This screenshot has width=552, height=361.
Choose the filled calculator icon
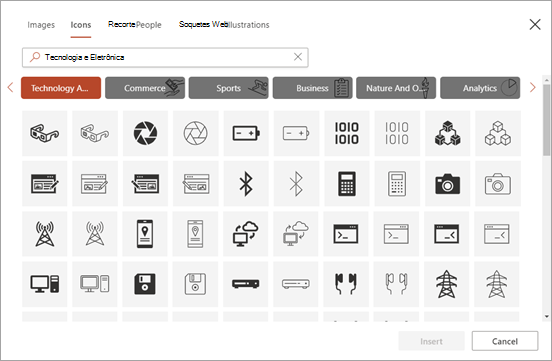(346, 183)
